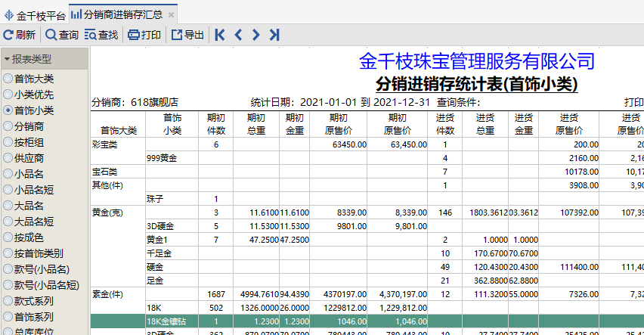Click the 统计日期 2021-01-01 到 2021-12-31 text
This screenshot has height=335, width=644.
[340, 102]
